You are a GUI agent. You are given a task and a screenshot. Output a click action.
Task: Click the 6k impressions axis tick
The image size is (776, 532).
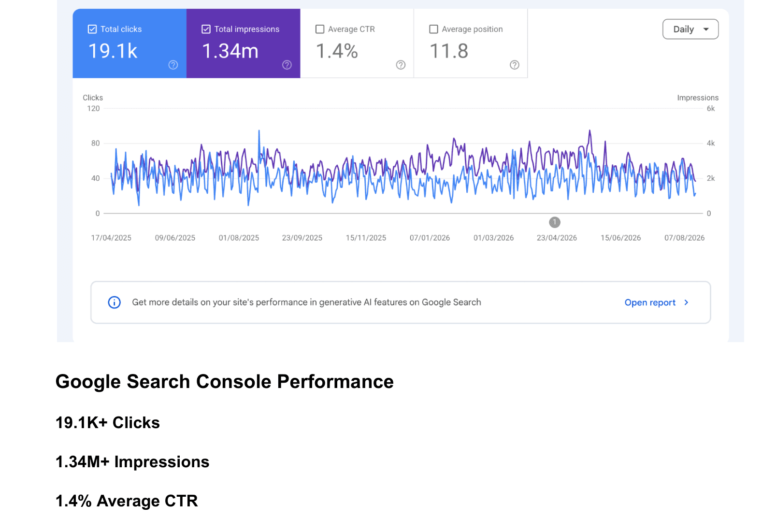711,109
